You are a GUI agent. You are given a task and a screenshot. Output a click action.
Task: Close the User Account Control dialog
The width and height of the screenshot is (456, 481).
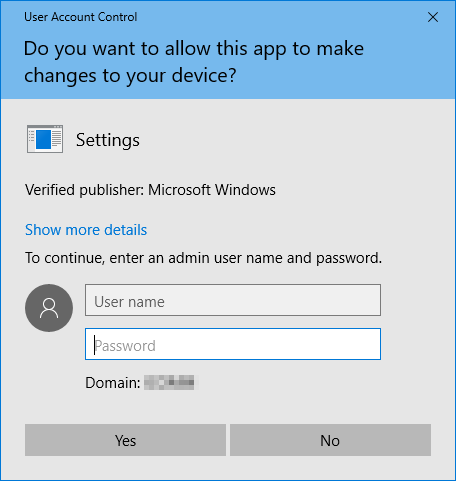coord(433,17)
